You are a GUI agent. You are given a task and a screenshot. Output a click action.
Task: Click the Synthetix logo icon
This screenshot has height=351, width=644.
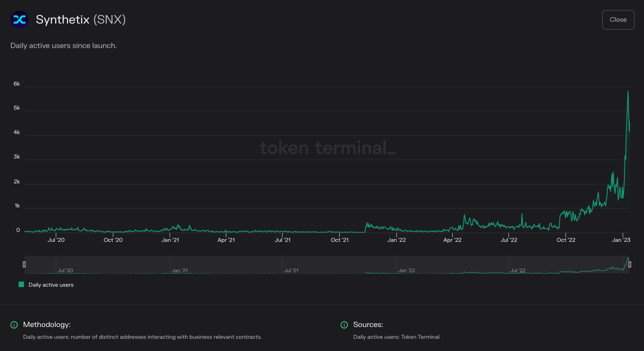coord(19,19)
